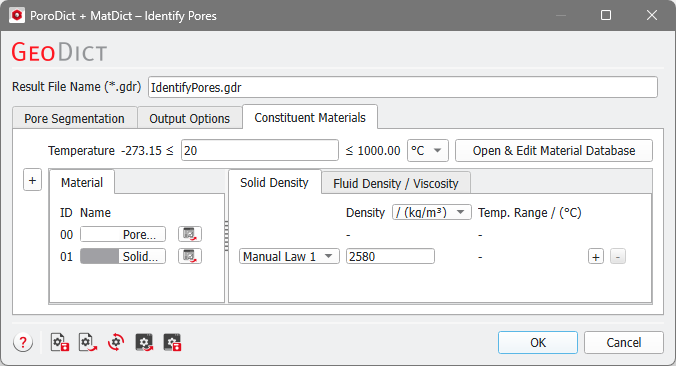Click Open & Edit Material Database
676x366 pixels.
tap(554, 150)
